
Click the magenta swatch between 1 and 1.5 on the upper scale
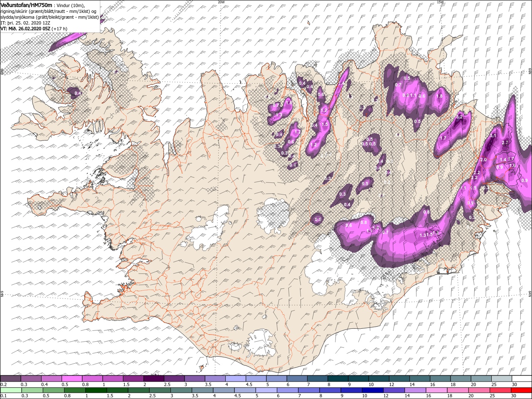pyautogui.click(x=113, y=379)
